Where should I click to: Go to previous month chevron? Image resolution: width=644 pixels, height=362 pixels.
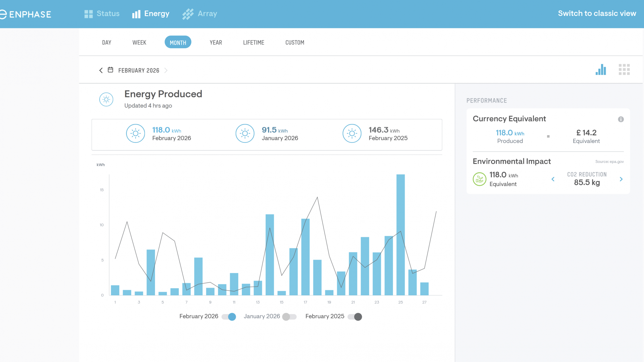coord(101,70)
